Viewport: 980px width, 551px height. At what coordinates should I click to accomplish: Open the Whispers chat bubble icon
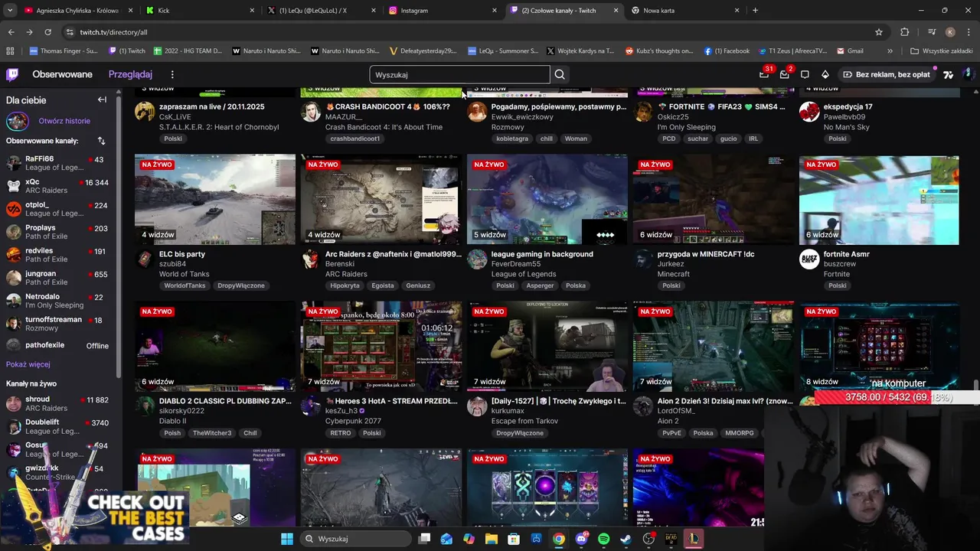pyautogui.click(x=805, y=74)
